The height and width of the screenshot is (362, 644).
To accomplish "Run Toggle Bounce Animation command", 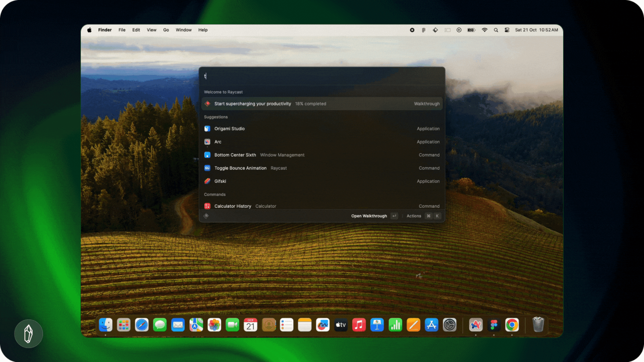I will (x=322, y=168).
